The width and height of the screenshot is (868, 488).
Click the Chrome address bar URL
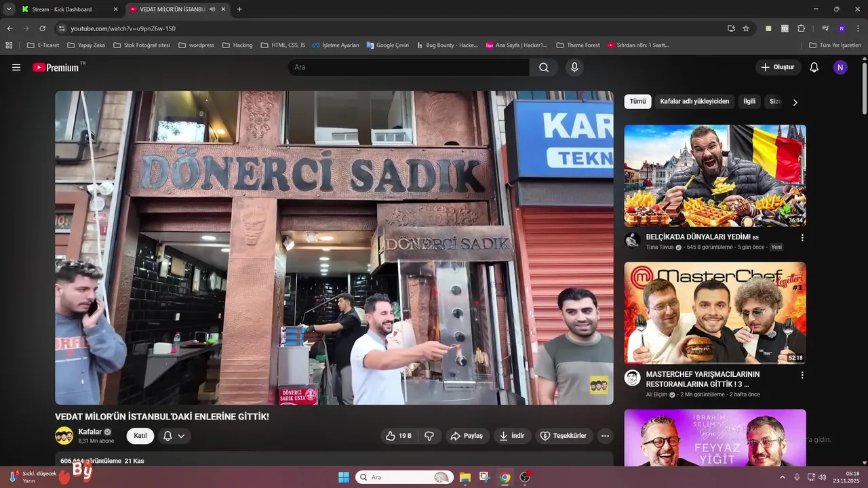click(123, 28)
